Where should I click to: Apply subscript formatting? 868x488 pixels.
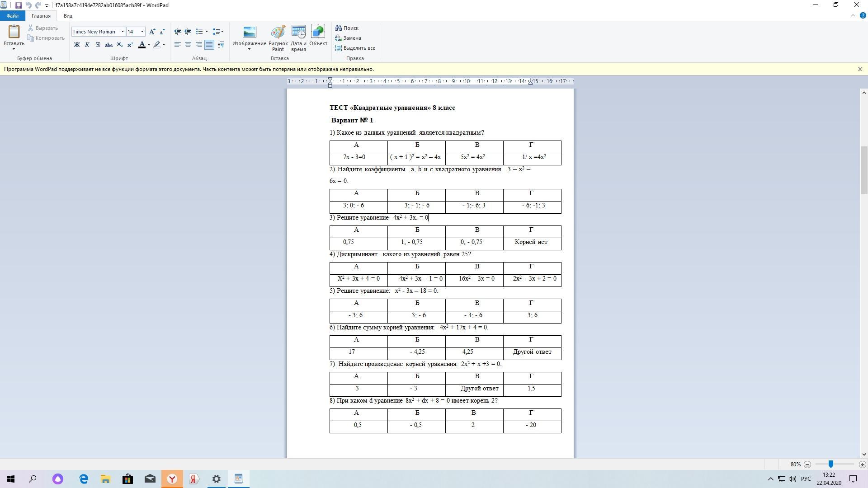click(119, 45)
